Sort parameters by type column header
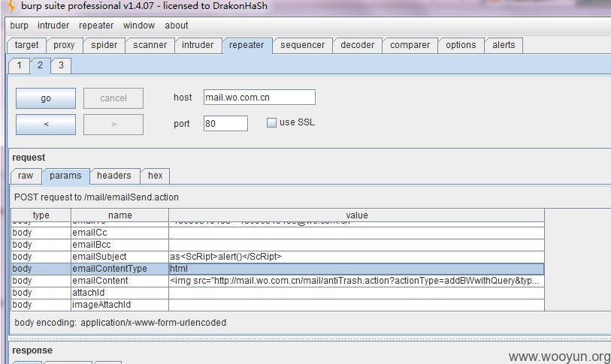 click(x=41, y=215)
